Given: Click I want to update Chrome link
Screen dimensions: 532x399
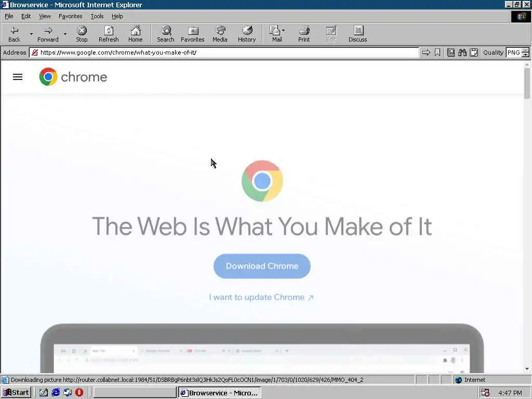Looking at the screenshot, I should click(261, 297).
